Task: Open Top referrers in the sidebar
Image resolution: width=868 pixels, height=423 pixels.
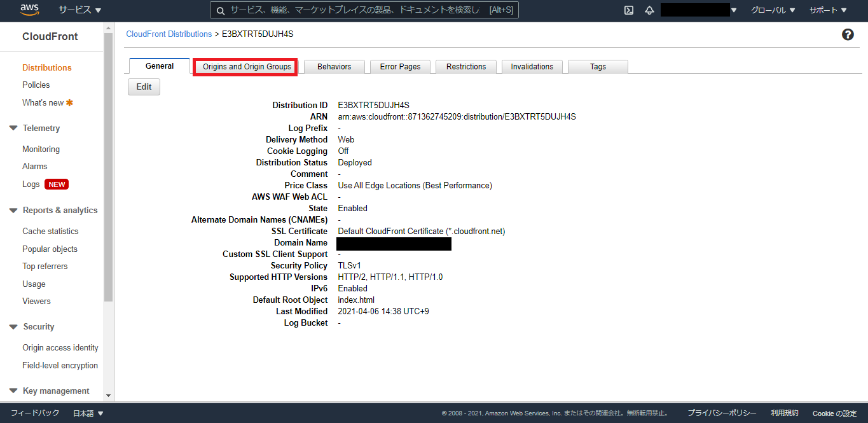Action: [x=45, y=266]
